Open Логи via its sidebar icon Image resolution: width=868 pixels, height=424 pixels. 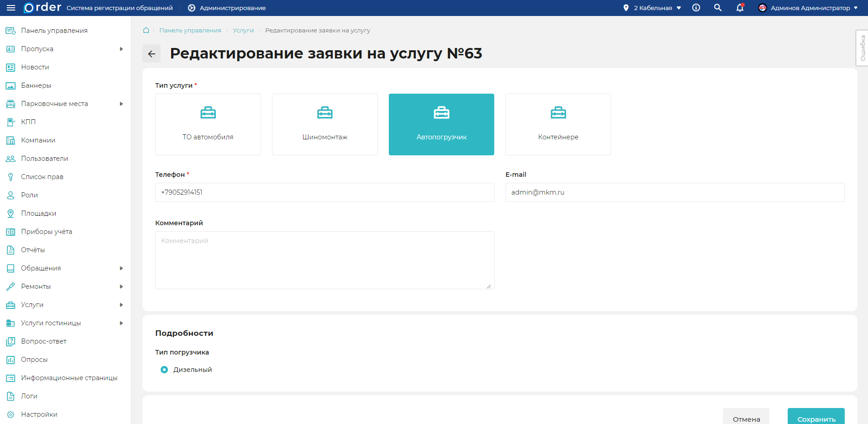(10, 396)
